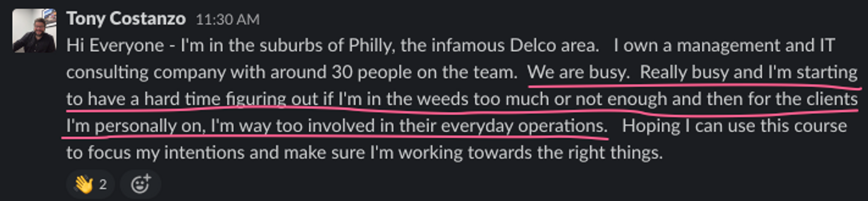
Task: Click the reaction count number 2
Action: 103,185
